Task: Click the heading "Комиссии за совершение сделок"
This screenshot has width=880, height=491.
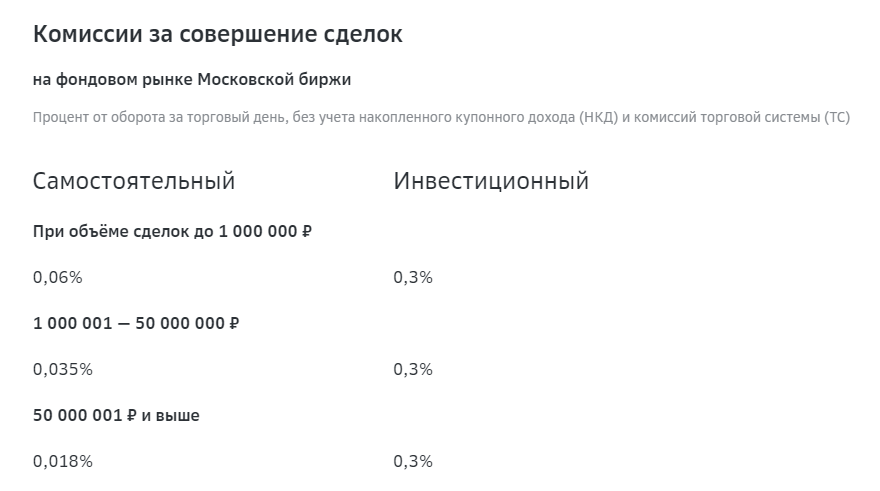Action: [218, 34]
